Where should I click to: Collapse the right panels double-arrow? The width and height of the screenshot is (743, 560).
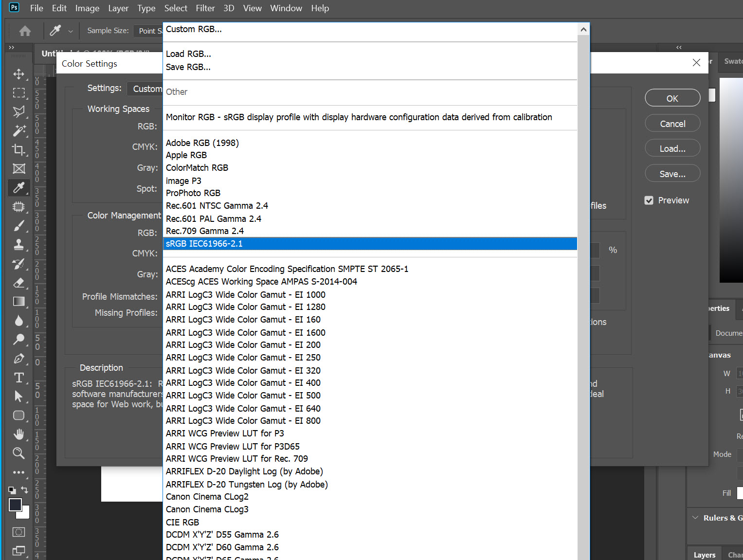pyautogui.click(x=679, y=47)
